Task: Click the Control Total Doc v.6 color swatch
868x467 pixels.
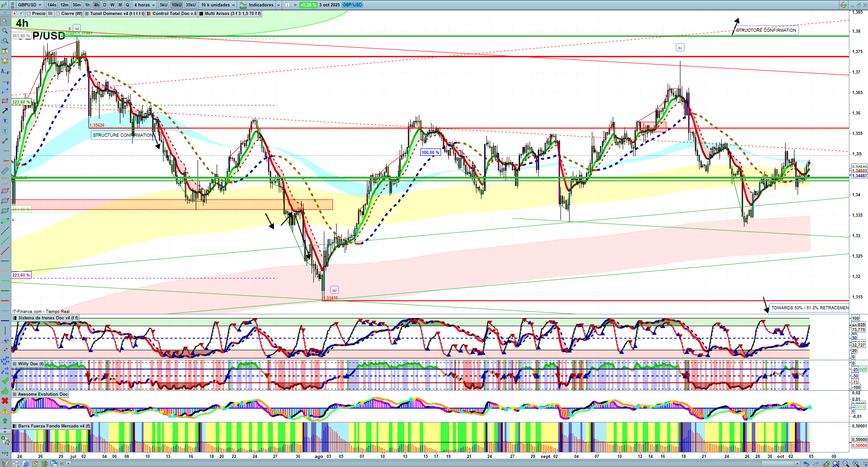Action: pyautogui.click(x=149, y=14)
